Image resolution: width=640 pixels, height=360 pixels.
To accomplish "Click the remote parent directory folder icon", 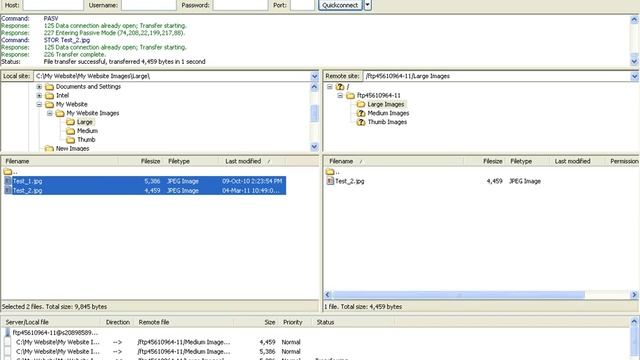I will coord(330,171).
